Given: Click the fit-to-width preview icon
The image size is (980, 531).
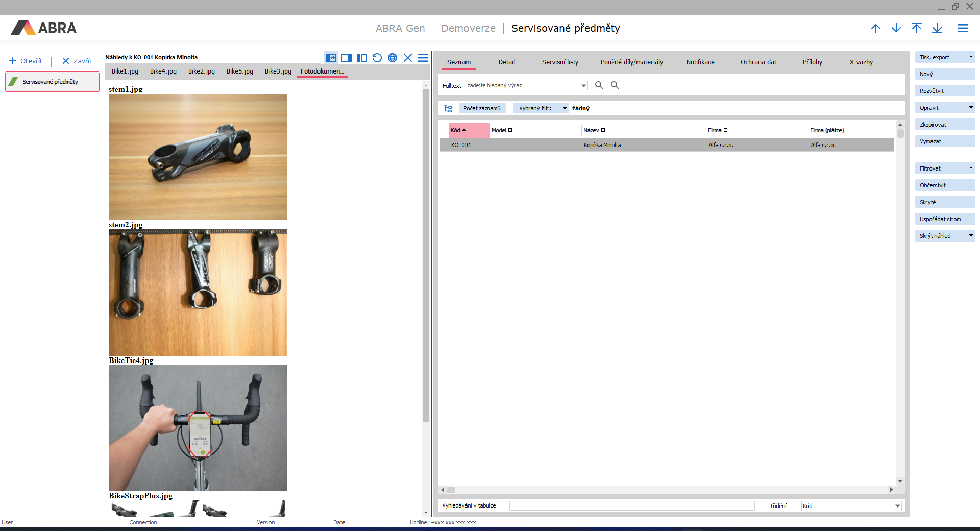Looking at the screenshot, I should click(331, 58).
